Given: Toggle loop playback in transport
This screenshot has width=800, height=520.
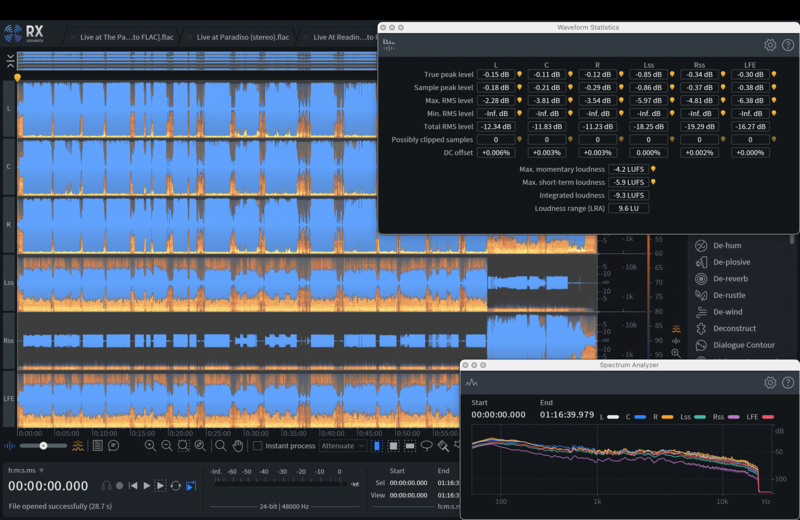Looking at the screenshot, I should coord(176,486).
